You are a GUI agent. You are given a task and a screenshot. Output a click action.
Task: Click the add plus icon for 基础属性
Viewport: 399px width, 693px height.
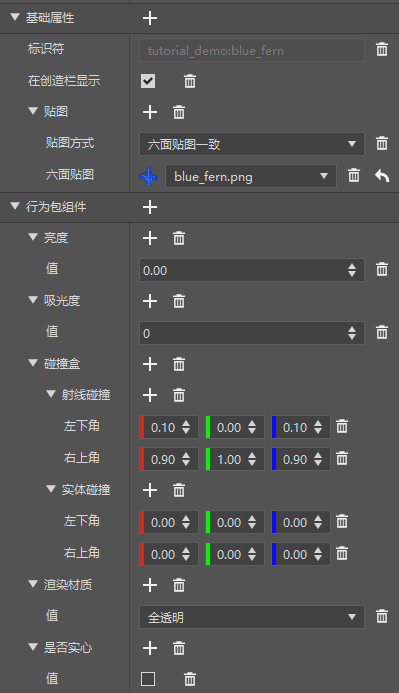click(x=150, y=18)
